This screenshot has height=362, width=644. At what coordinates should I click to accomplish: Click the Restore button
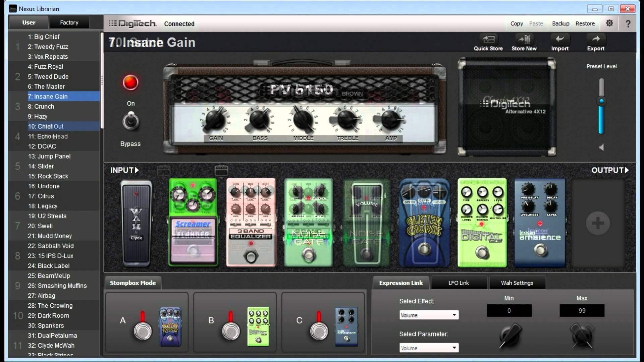coord(585,23)
